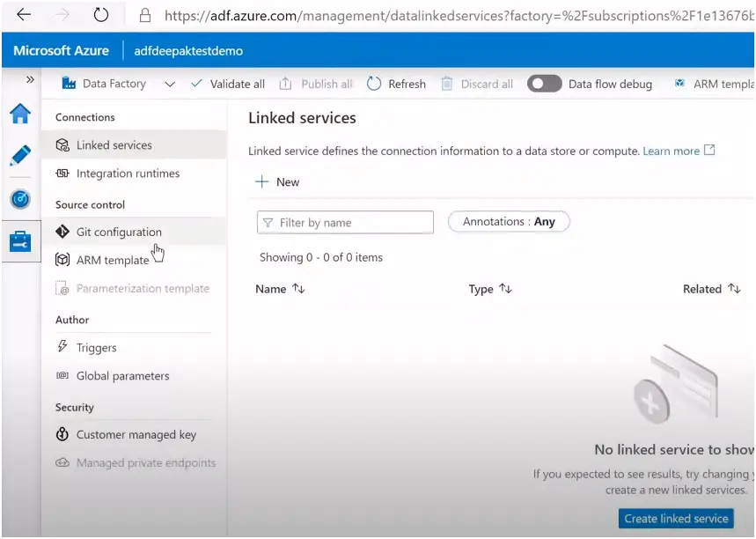
Task: Click Validate all in the toolbar
Action: 228,84
